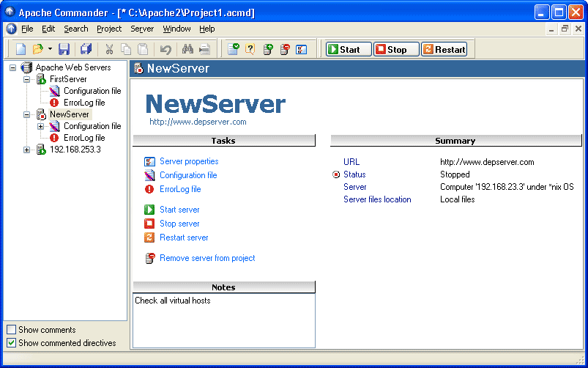Select ErrorLog file under NewServer in tree

[84, 138]
